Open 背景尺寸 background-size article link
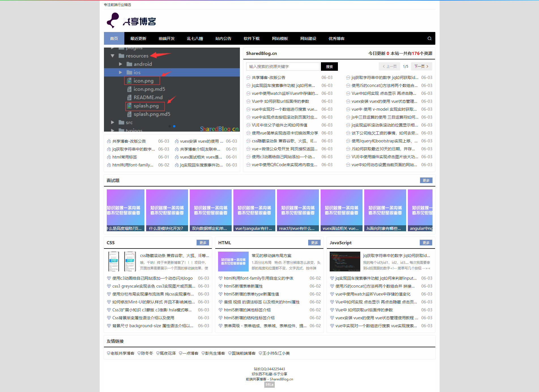539x392 pixels. coord(153,326)
